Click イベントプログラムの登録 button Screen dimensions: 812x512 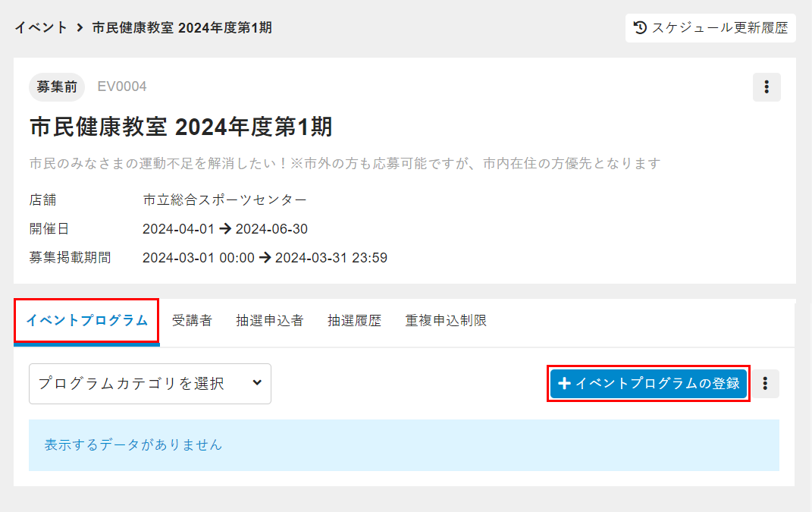648,384
